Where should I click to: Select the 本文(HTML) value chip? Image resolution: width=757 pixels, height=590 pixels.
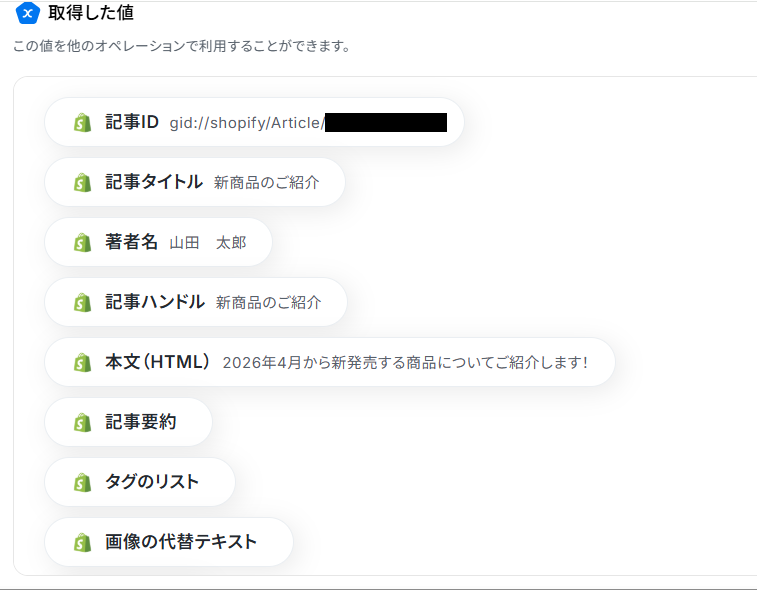pyautogui.click(x=329, y=363)
